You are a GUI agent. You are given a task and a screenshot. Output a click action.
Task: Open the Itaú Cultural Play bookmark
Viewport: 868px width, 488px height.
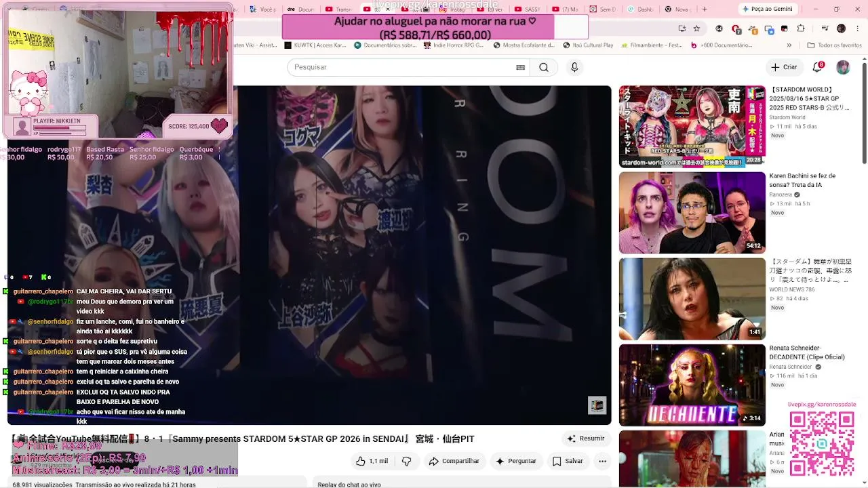click(x=588, y=45)
